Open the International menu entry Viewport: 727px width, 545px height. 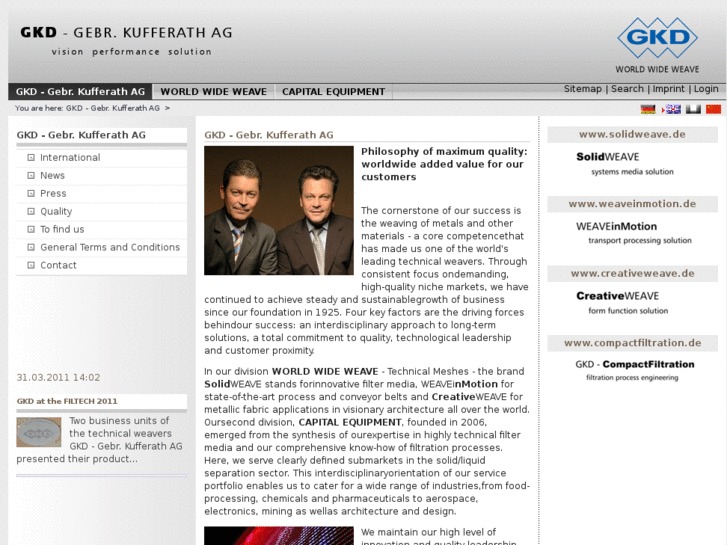point(70,158)
